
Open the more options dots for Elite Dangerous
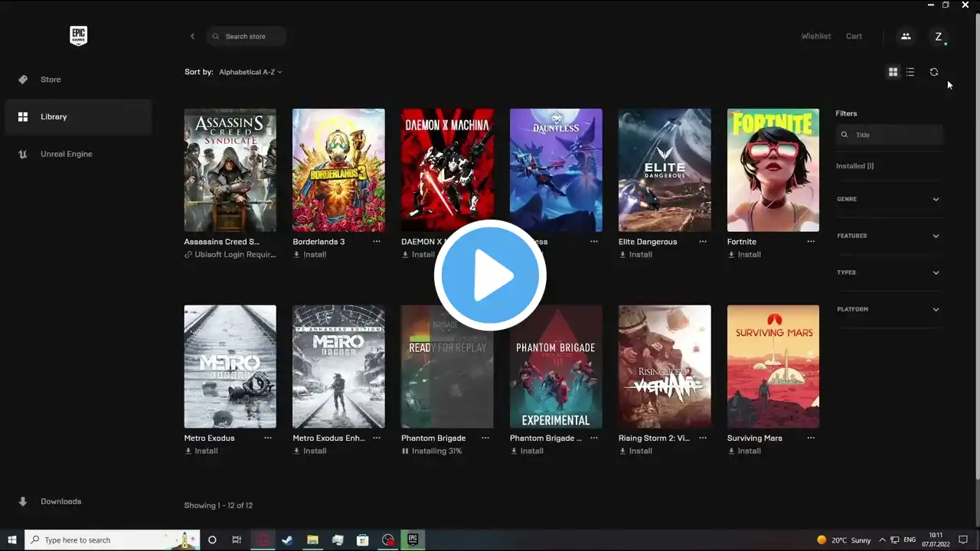pyautogui.click(x=703, y=241)
